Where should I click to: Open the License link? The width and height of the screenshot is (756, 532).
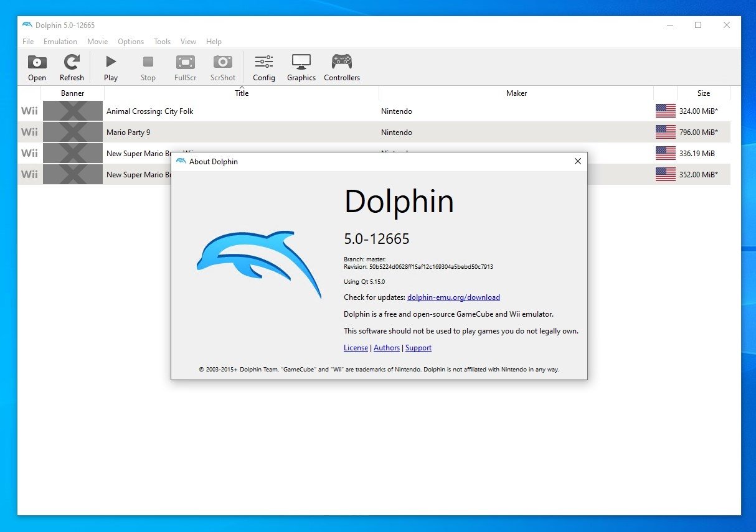[356, 348]
